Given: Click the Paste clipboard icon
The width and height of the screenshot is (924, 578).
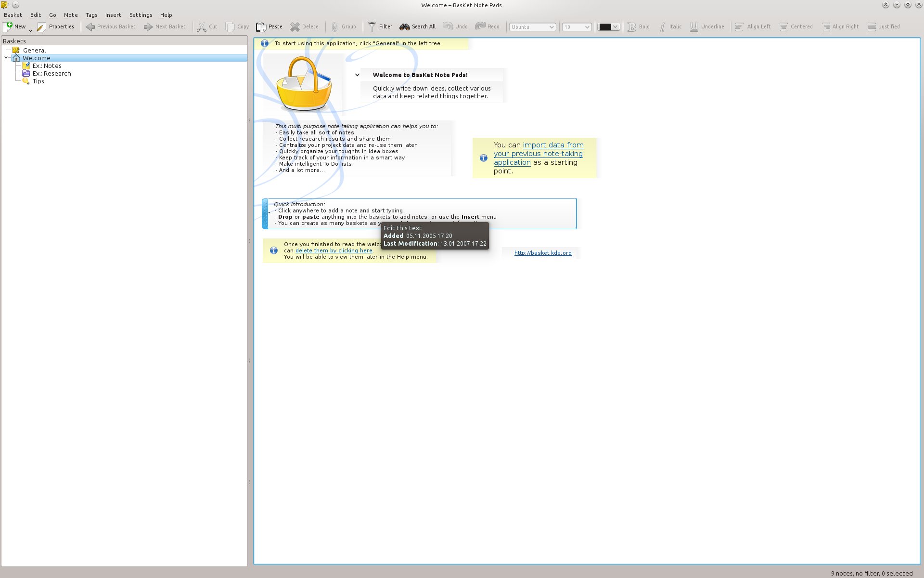Looking at the screenshot, I should point(261,26).
